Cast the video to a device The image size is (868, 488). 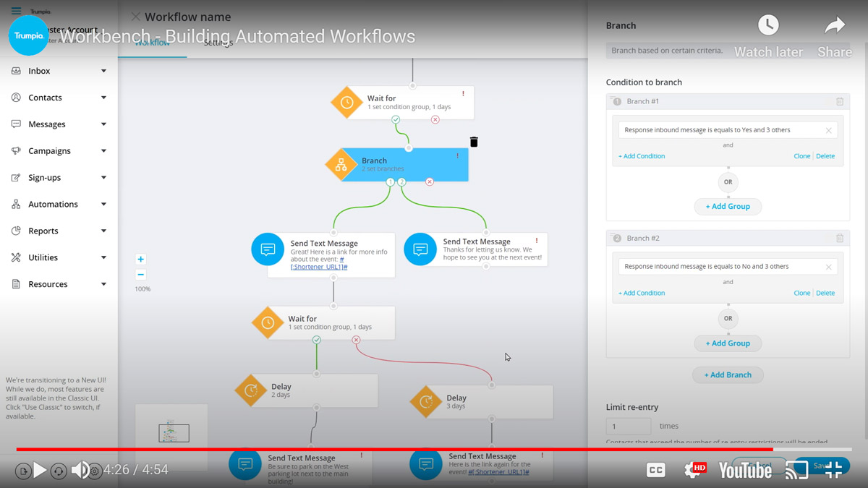796,470
